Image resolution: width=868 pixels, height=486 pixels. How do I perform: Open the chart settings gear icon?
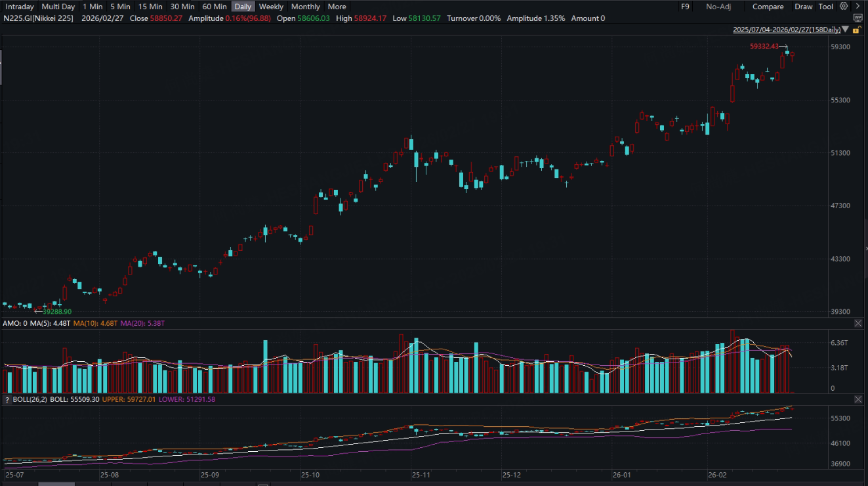[844, 7]
